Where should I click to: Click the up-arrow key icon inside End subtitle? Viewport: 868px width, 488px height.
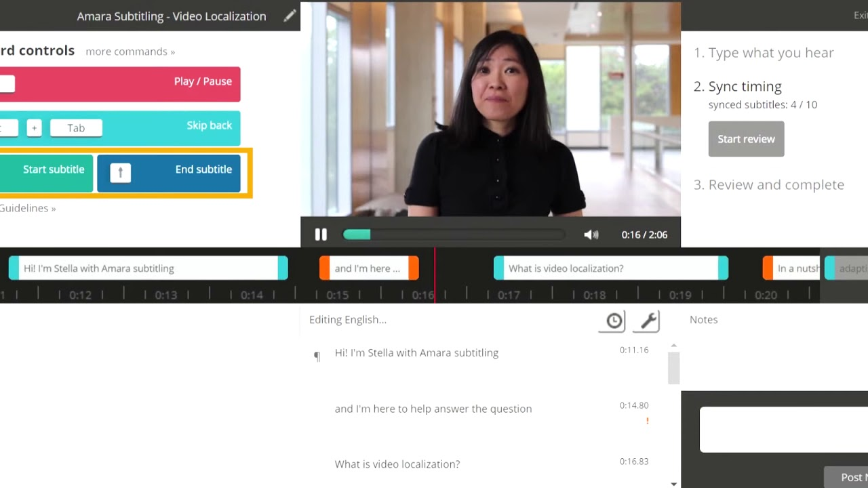[119, 172]
